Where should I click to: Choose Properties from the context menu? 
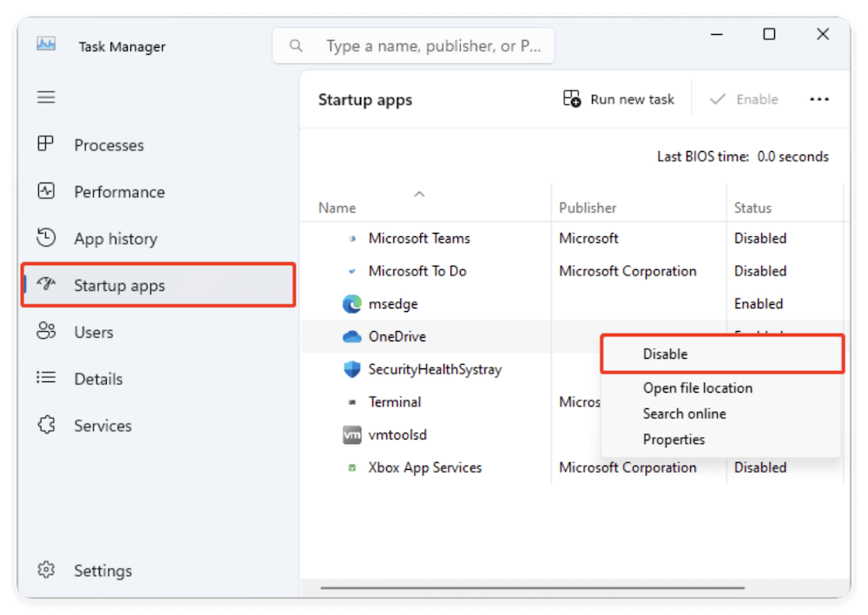click(674, 440)
